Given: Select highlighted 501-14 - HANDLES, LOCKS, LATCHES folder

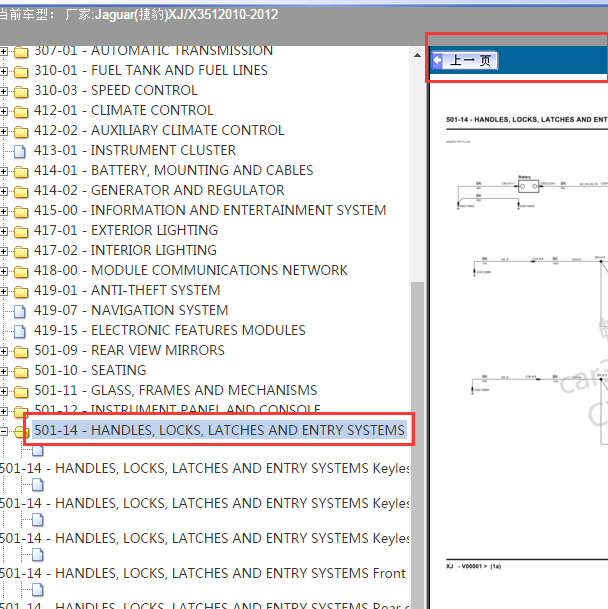Looking at the screenshot, I should 219,430.
